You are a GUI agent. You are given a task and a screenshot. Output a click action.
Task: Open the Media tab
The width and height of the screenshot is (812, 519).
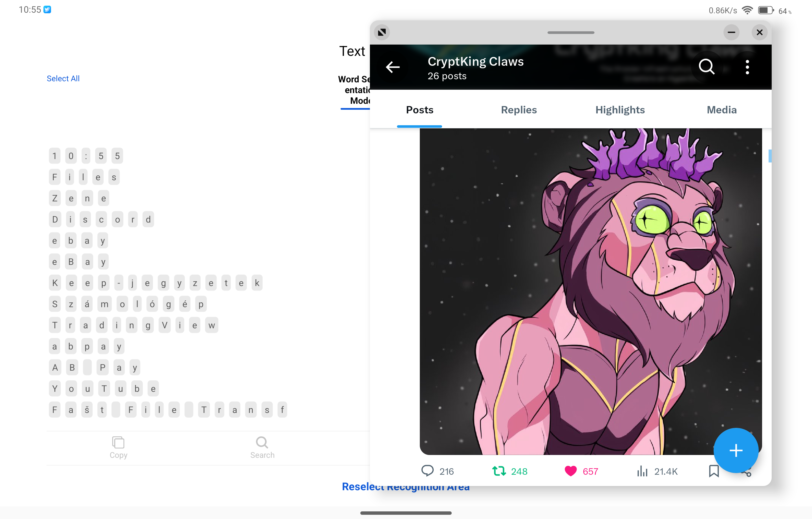(x=721, y=110)
